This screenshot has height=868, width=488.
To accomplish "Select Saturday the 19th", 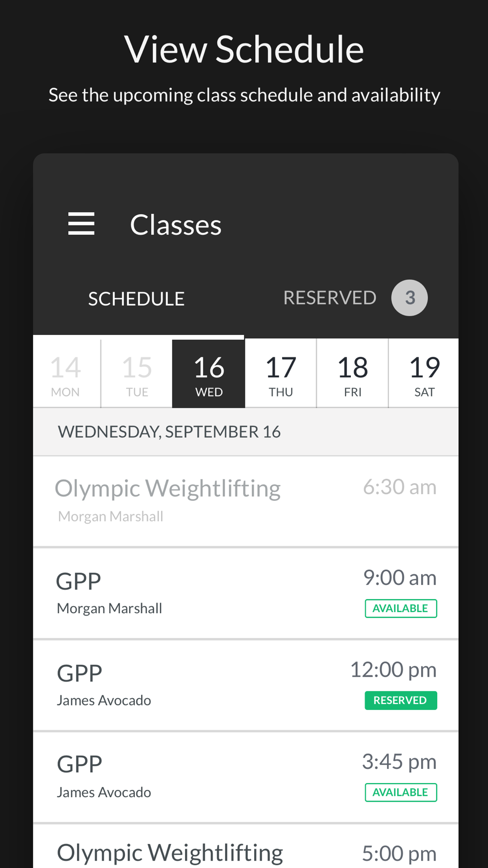I will [424, 374].
